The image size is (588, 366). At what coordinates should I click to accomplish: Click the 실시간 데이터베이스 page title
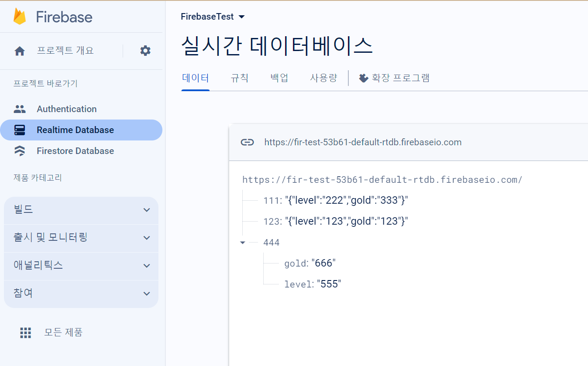click(x=277, y=46)
